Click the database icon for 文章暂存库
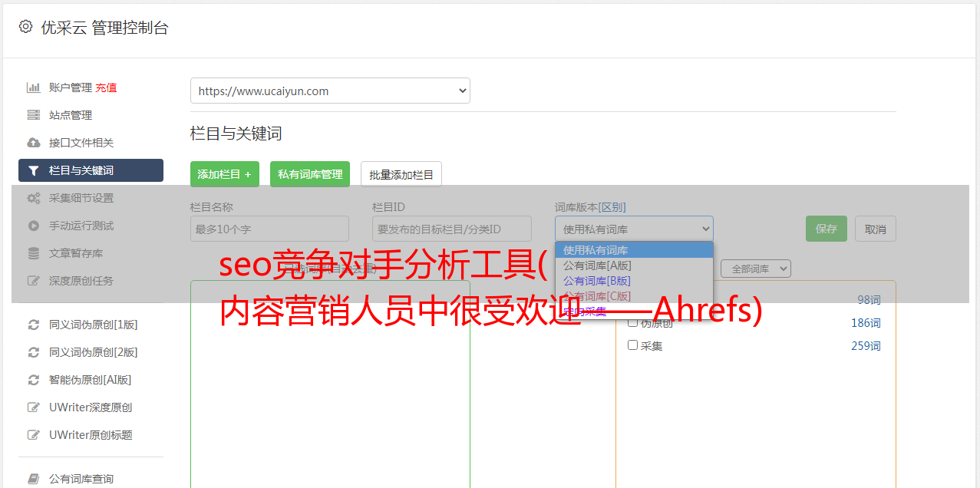 (x=33, y=253)
